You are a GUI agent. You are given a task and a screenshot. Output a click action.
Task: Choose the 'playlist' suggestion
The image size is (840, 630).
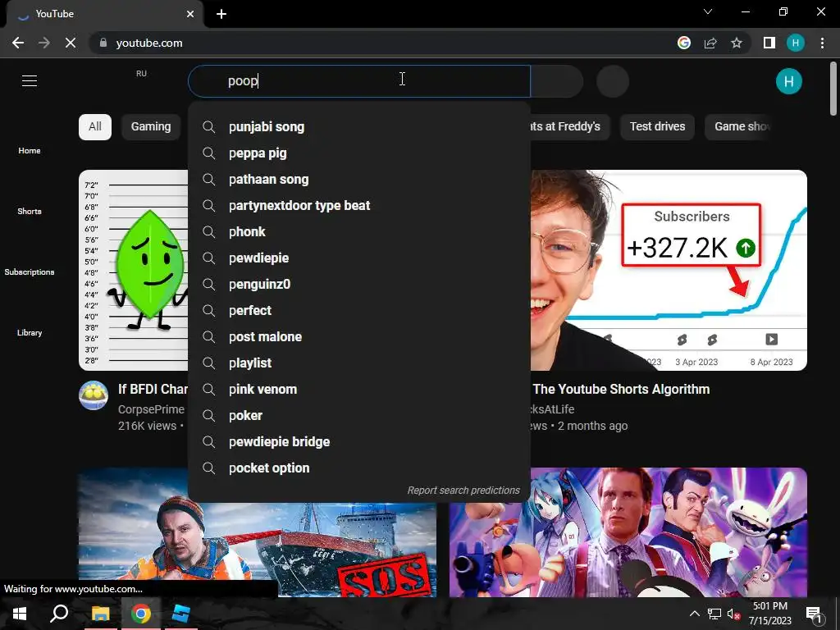[359, 363]
